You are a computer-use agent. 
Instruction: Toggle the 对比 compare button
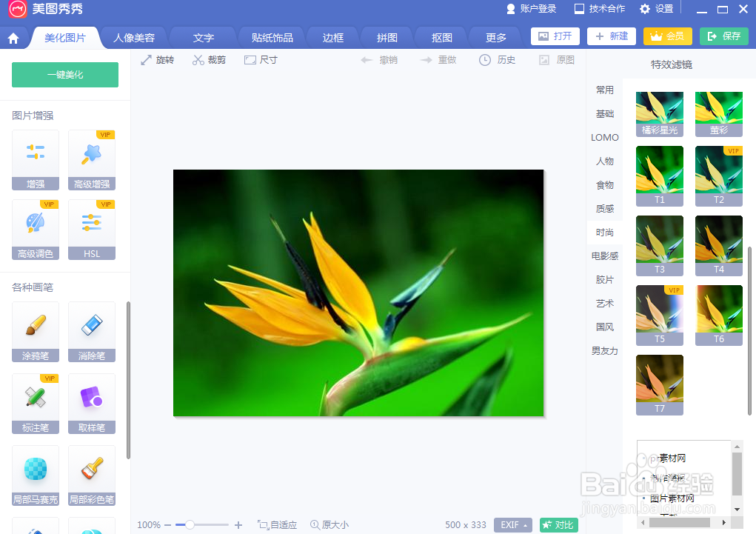tap(559, 525)
